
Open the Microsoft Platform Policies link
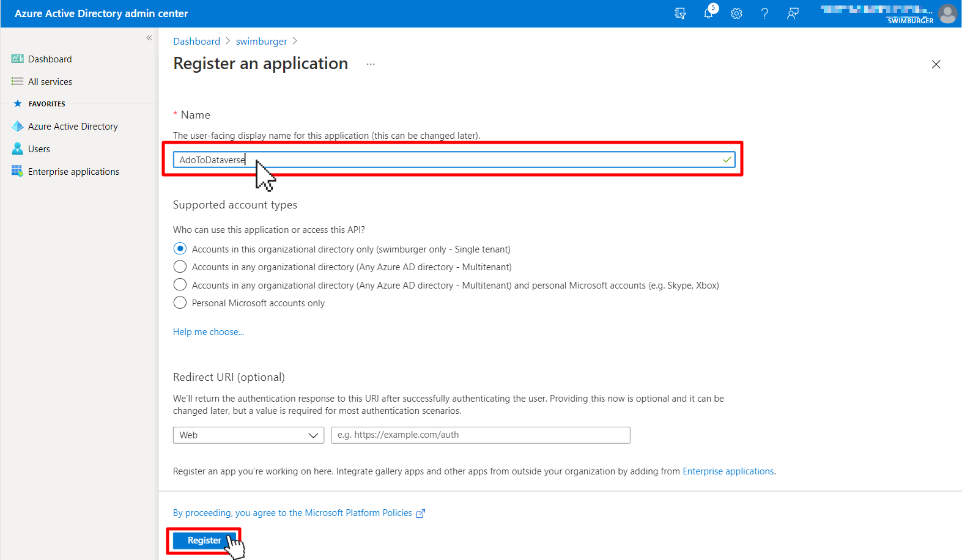292,513
